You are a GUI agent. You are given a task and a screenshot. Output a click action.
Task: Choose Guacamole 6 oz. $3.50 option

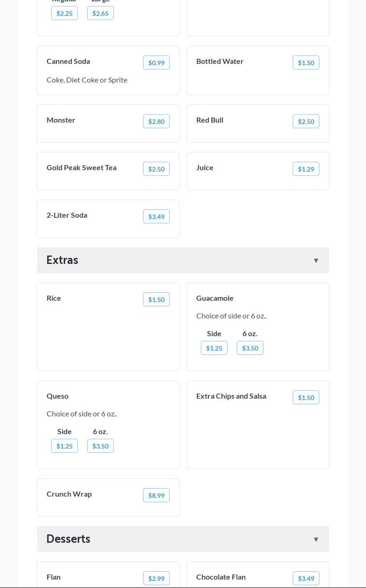250,348
